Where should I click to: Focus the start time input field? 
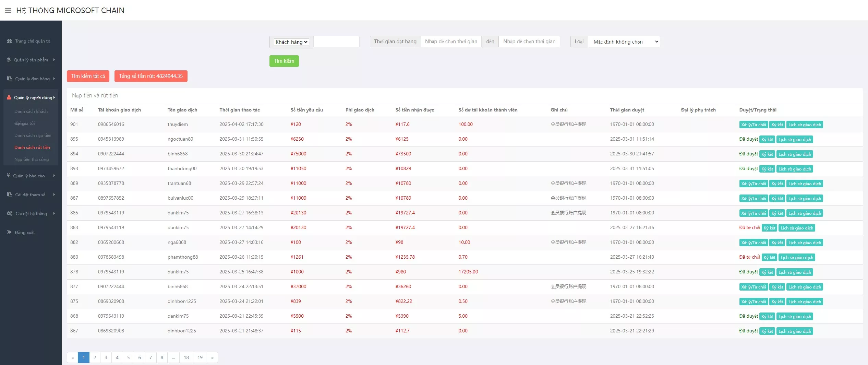click(451, 42)
